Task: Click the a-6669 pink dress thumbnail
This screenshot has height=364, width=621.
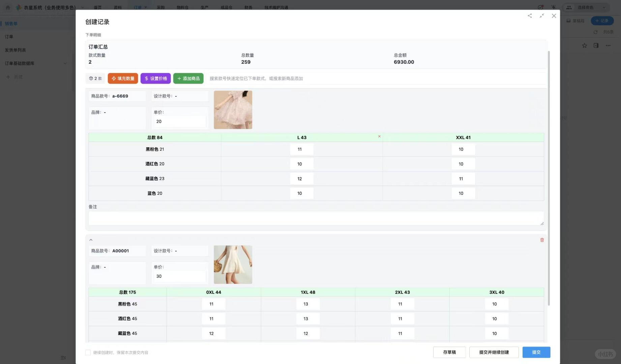Action: (x=233, y=110)
